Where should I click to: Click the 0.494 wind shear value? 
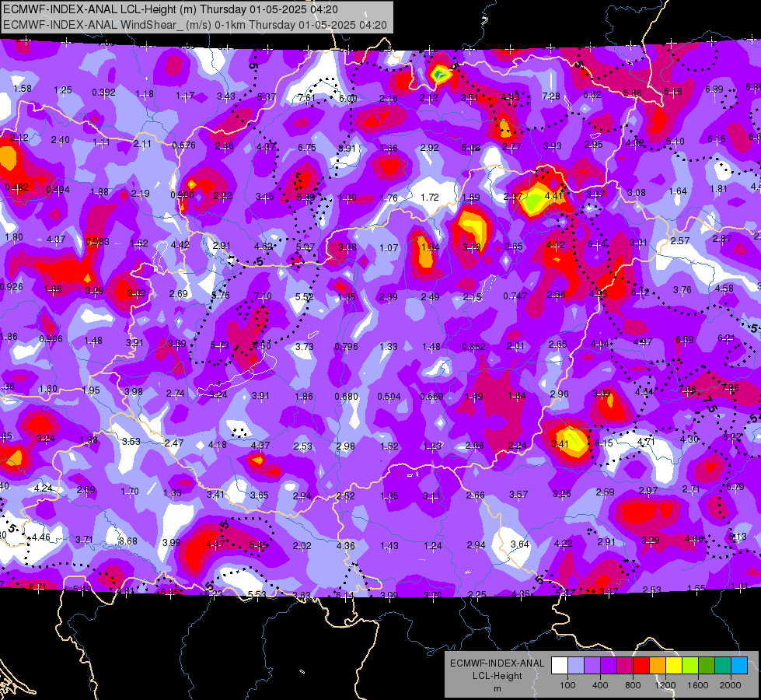click(58, 190)
